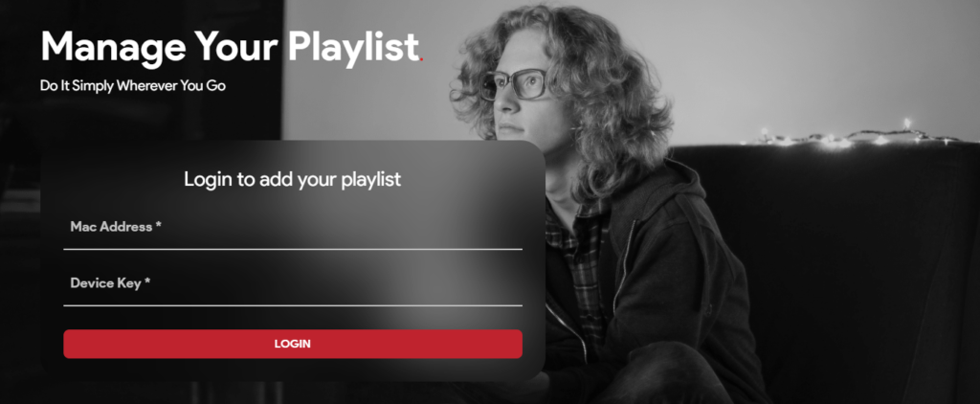Click the red dot after Playlist heading

pos(421,60)
